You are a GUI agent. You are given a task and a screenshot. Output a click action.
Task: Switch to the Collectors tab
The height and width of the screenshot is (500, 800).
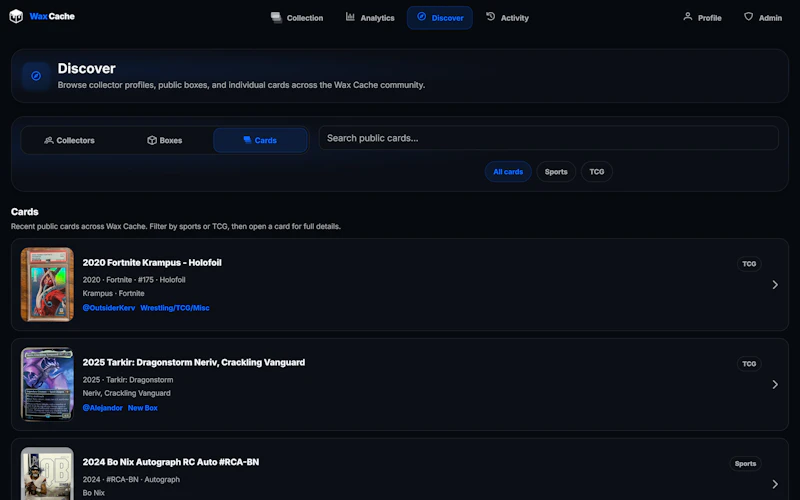[x=69, y=140]
